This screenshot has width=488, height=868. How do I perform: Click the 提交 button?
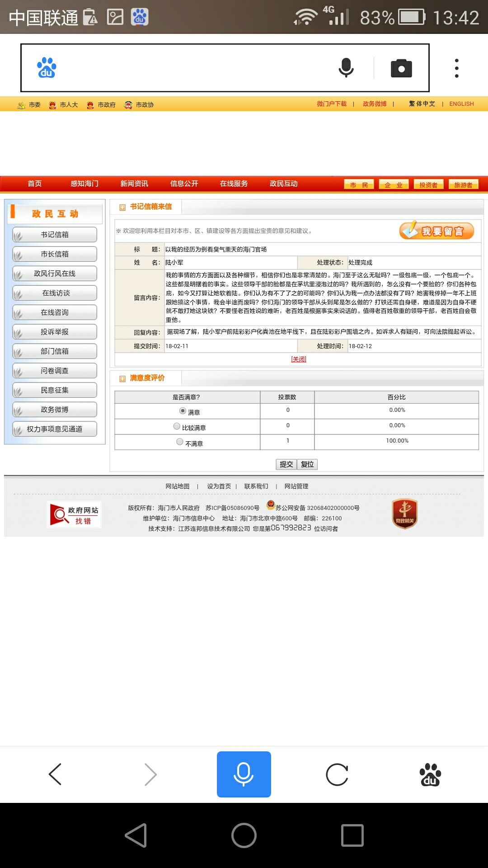pyautogui.click(x=286, y=464)
